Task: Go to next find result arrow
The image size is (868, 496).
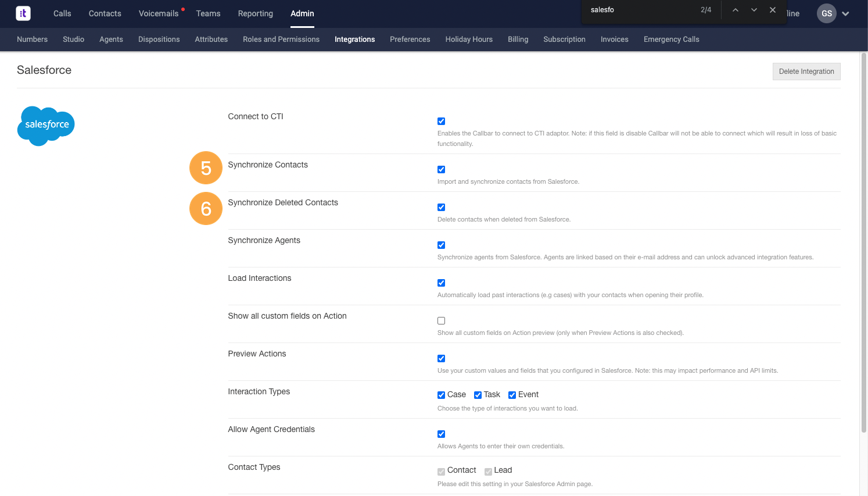Action: click(x=754, y=10)
